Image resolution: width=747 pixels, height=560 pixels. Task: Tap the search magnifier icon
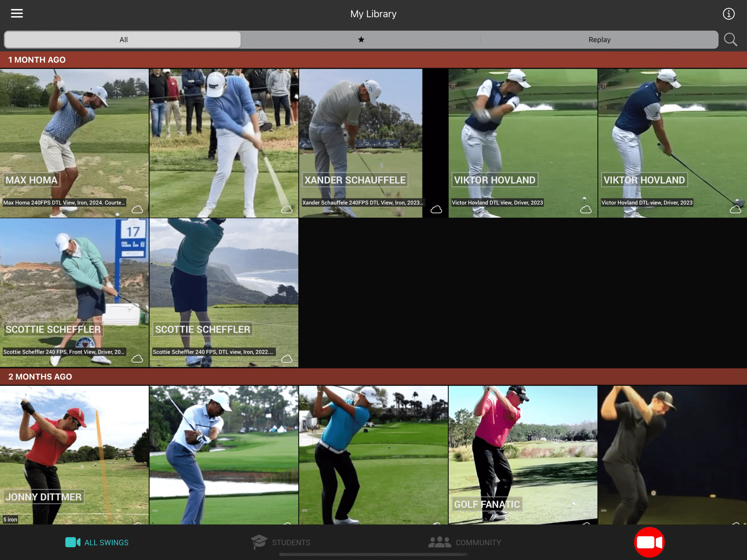click(730, 39)
